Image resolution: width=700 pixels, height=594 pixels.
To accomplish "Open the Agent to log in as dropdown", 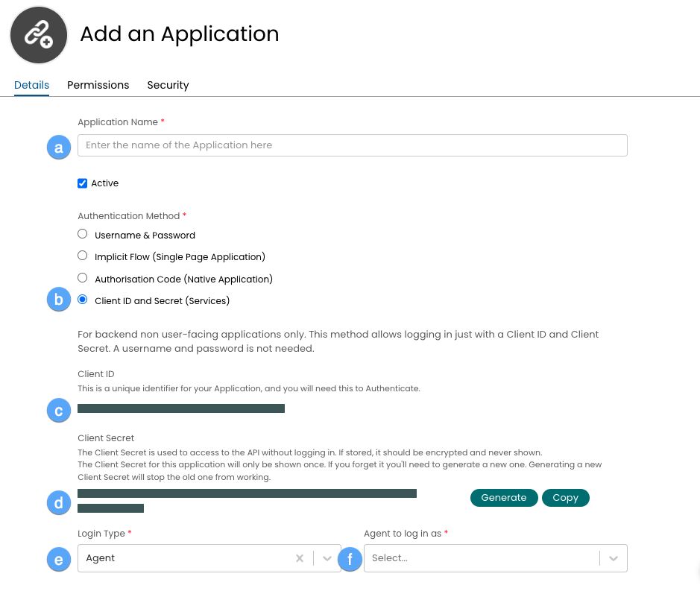I will pos(496,557).
